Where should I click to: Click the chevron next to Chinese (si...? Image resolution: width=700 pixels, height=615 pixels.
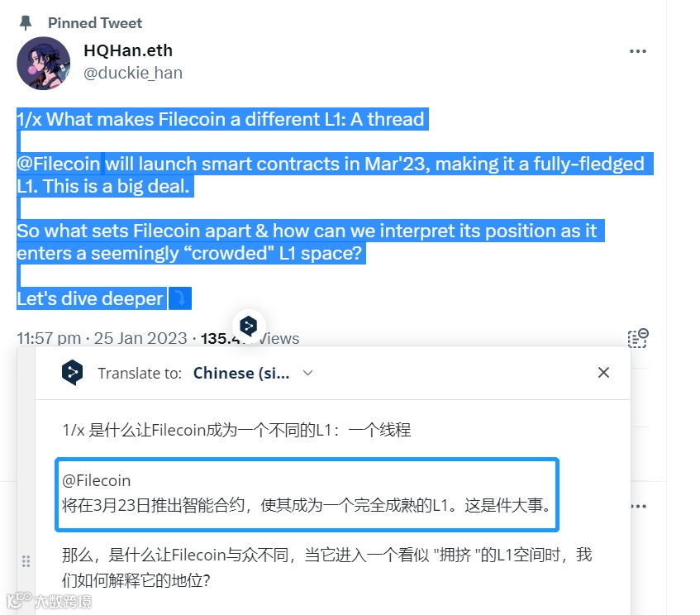pyautogui.click(x=307, y=373)
